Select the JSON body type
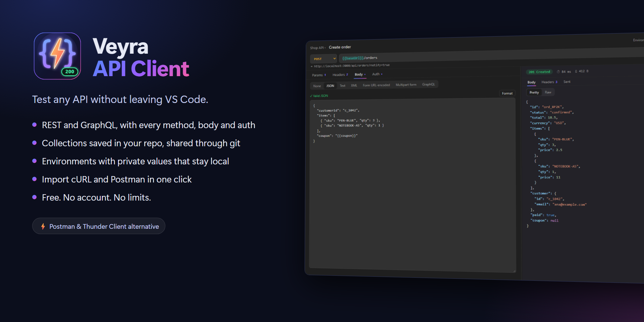This screenshot has height=322, width=644. (330, 86)
